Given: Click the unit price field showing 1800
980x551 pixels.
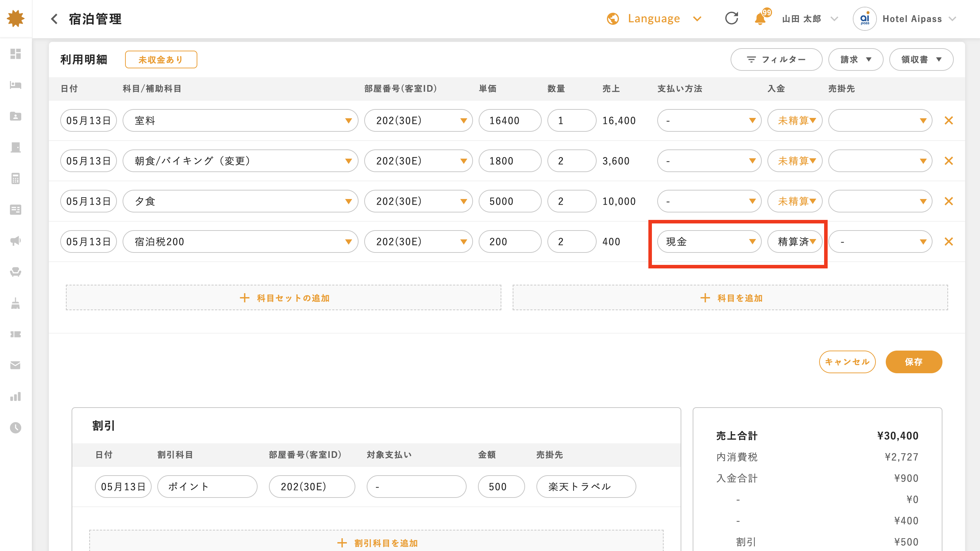Looking at the screenshot, I should 510,161.
